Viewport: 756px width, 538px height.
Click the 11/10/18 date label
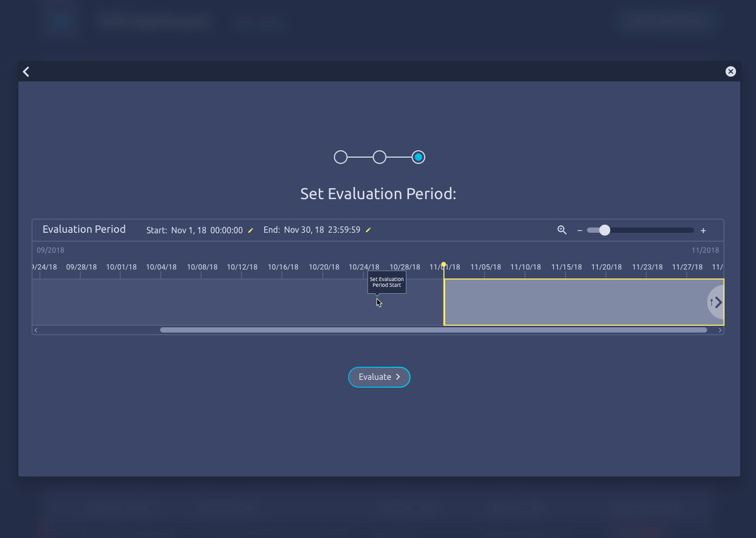(526, 267)
